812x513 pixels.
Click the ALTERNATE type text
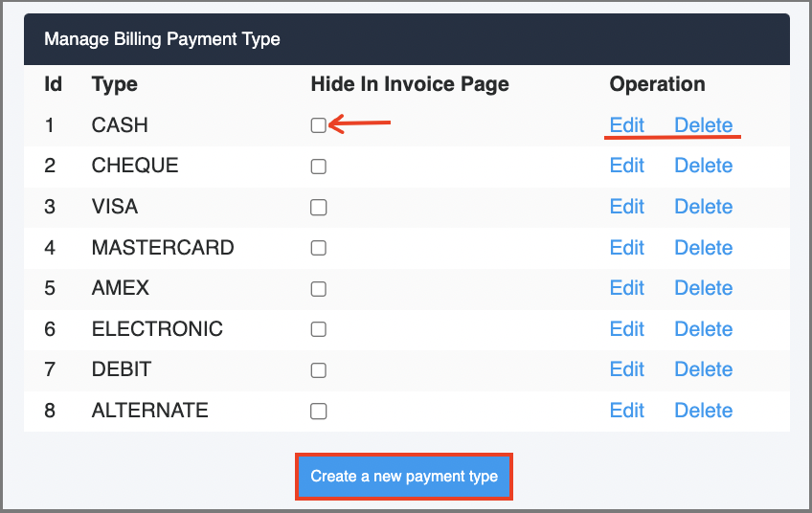point(149,411)
